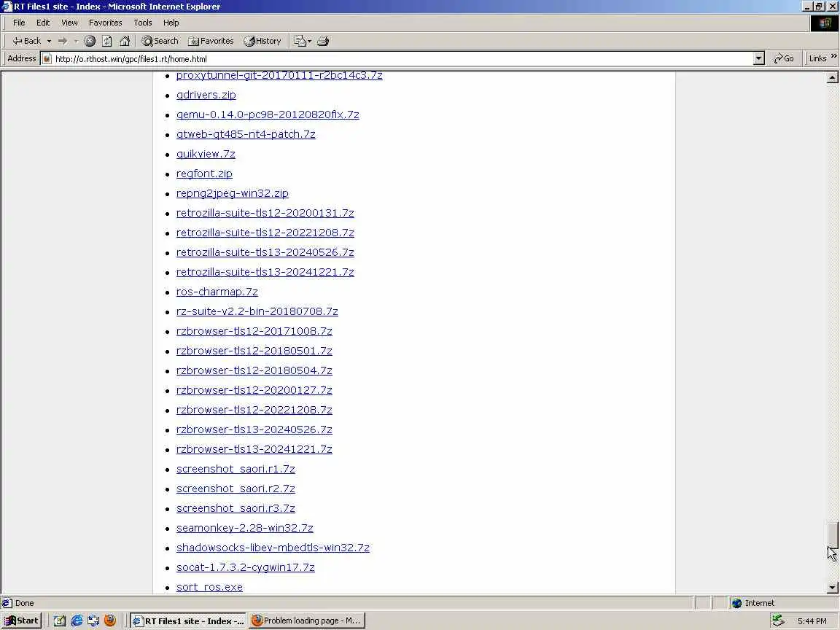Open retrozilla-suite-tls13-20240526.7z link
The height and width of the screenshot is (630, 840).
point(265,252)
